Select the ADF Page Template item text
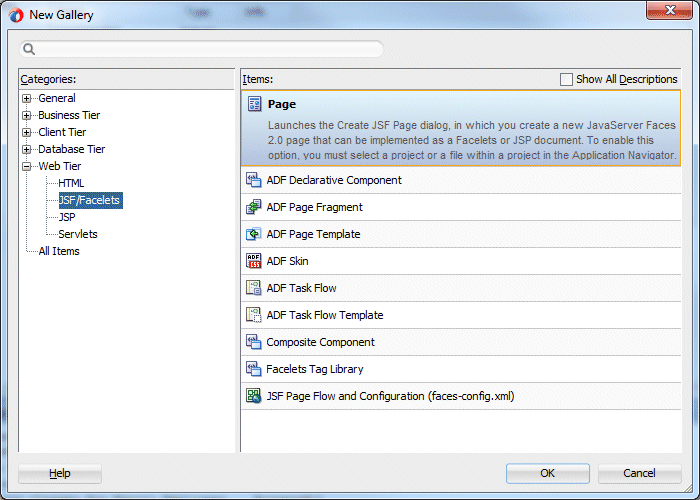Viewport: 700px width, 500px height. coord(313,234)
